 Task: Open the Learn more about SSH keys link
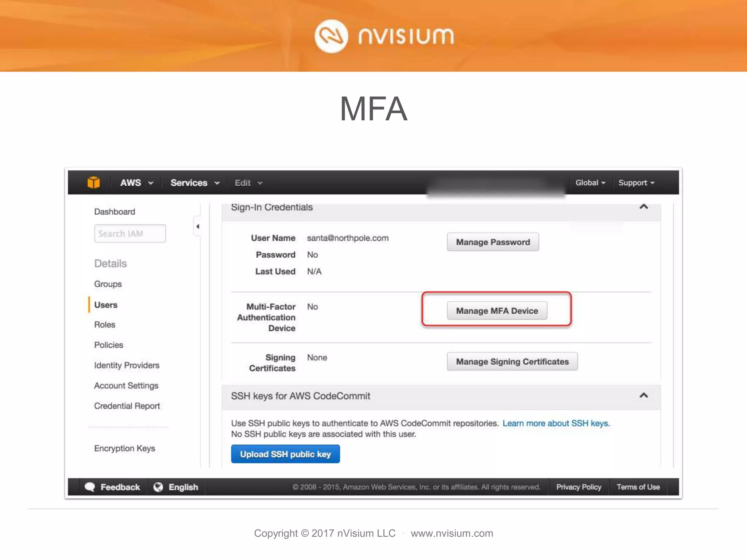pyautogui.click(x=556, y=423)
